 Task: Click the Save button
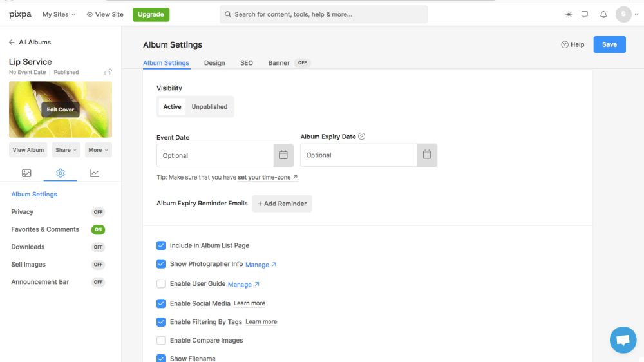pos(609,44)
